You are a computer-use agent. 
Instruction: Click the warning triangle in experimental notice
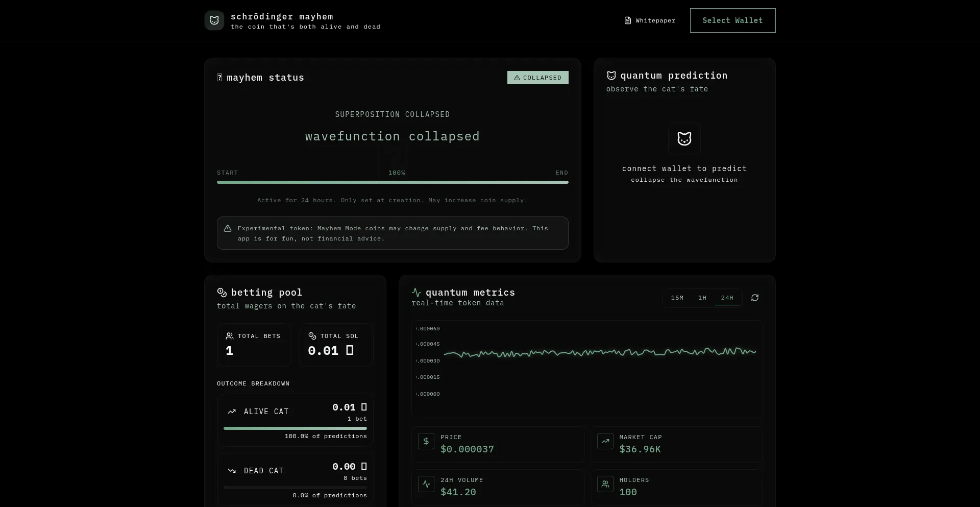(228, 229)
